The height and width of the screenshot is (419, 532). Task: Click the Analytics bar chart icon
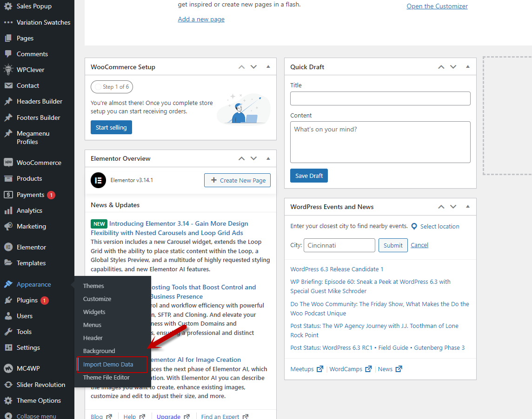[x=8, y=210]
